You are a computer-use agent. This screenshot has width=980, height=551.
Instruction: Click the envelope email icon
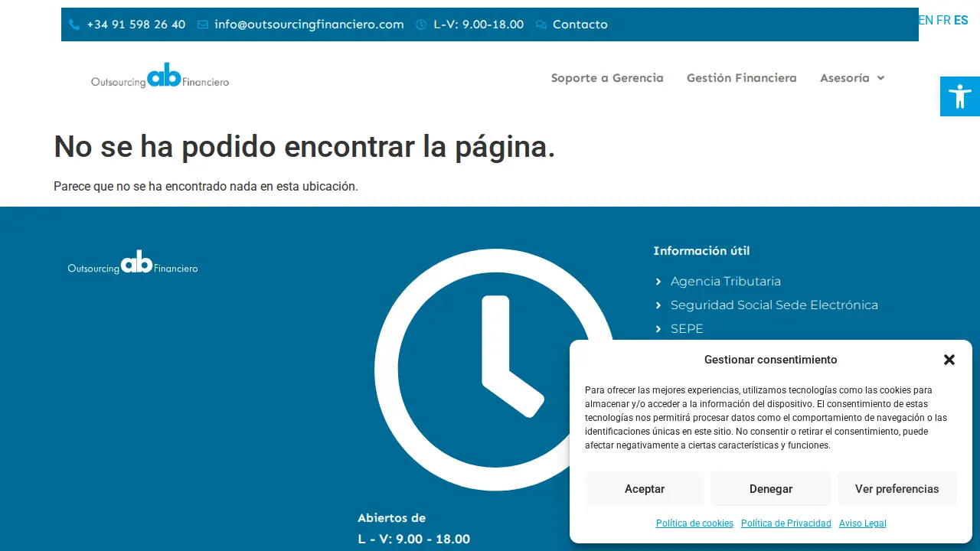[203, 24]
